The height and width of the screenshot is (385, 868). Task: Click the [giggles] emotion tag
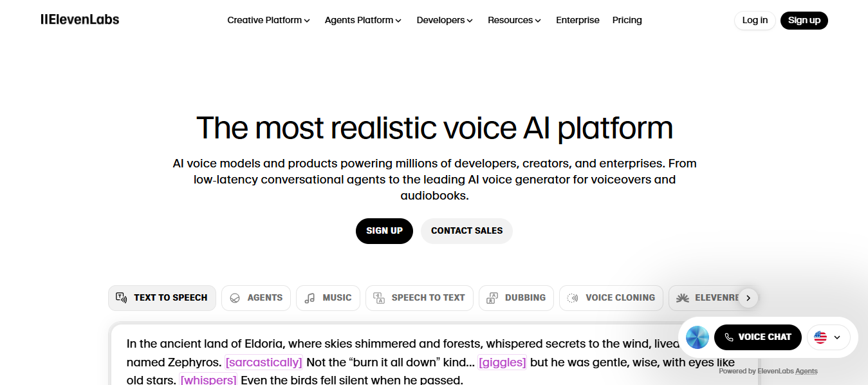point(503,362)
